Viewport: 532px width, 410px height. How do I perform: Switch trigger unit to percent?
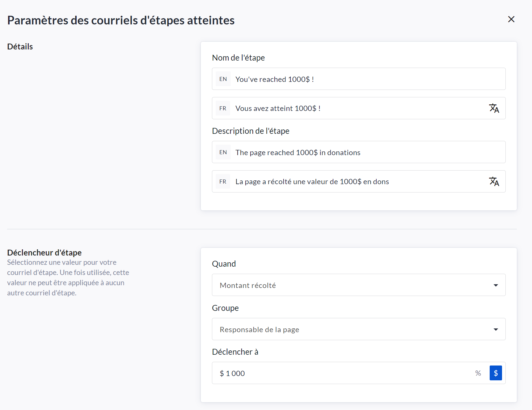pos(478,373)
